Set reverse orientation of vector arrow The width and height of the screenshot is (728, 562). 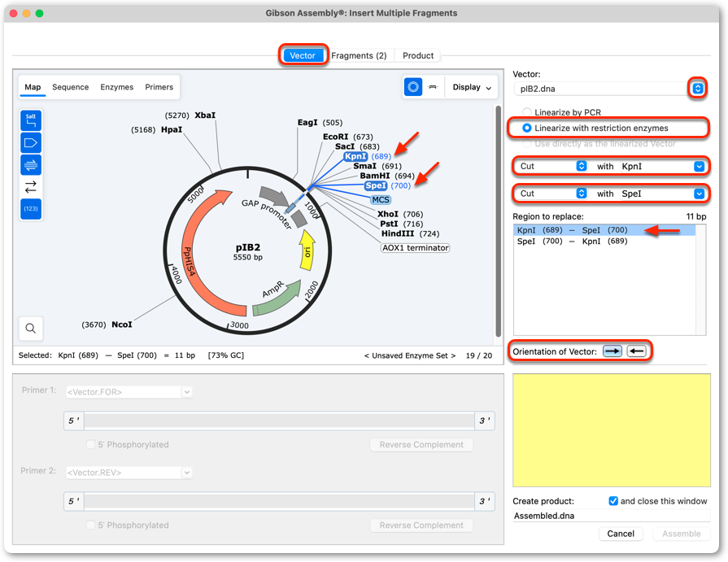tap(637, 351)
